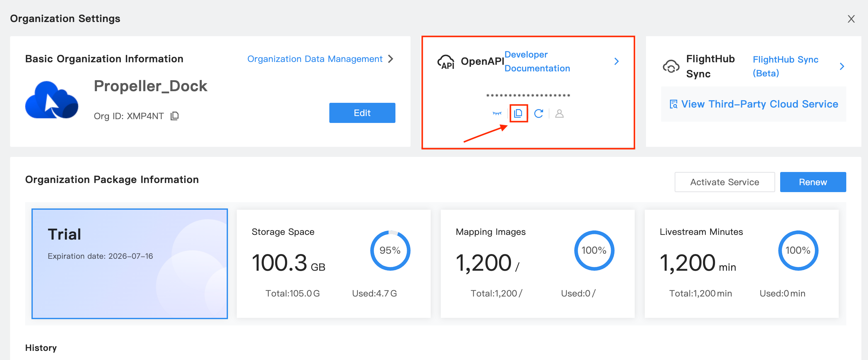
Task: Copy the Org ID XMP4NT
Action: [x=174, y=116]
